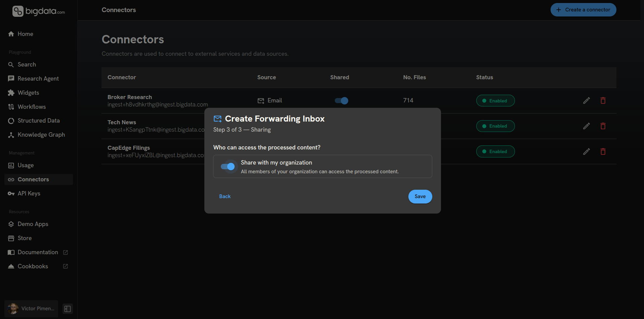Click the Source column header

[x=267, y=77]
